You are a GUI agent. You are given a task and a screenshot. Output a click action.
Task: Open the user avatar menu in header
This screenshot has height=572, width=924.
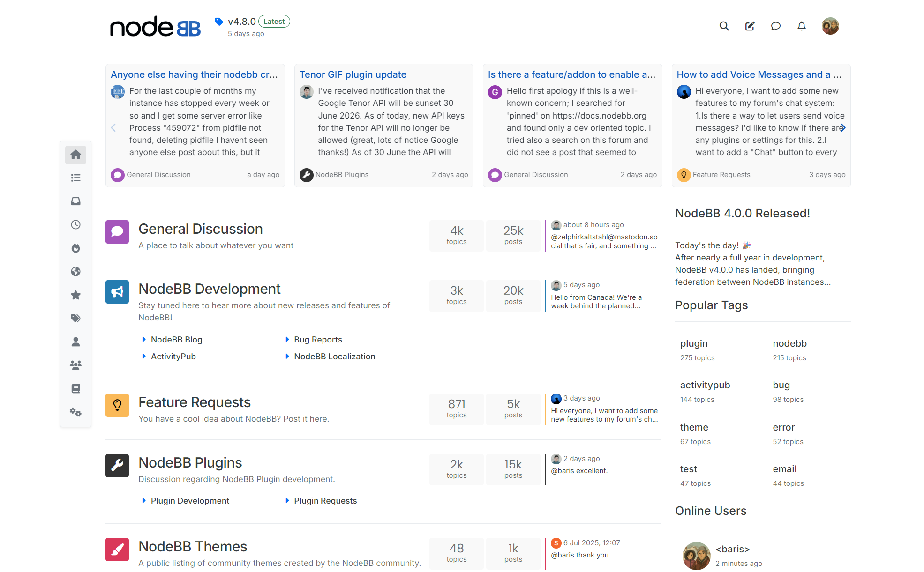pos(830,26)
